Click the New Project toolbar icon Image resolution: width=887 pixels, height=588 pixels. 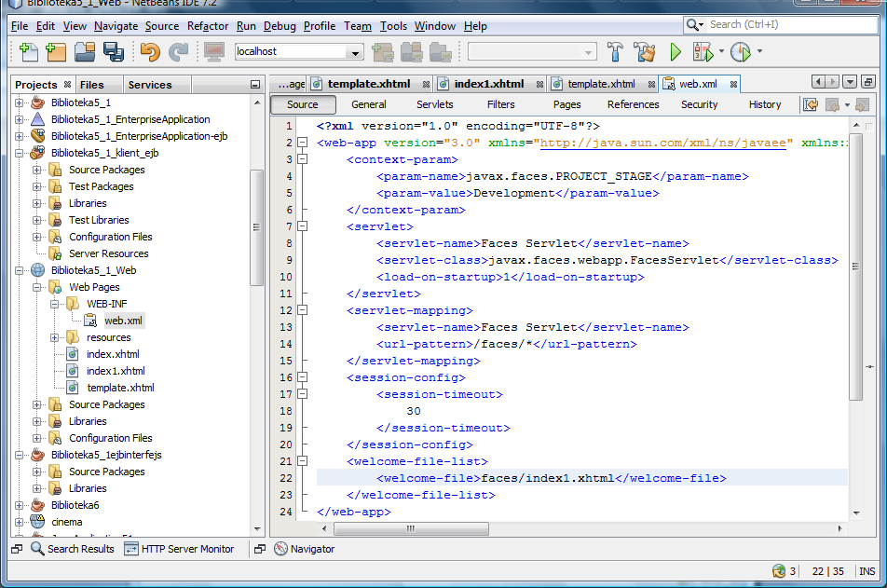click(56, 52)
